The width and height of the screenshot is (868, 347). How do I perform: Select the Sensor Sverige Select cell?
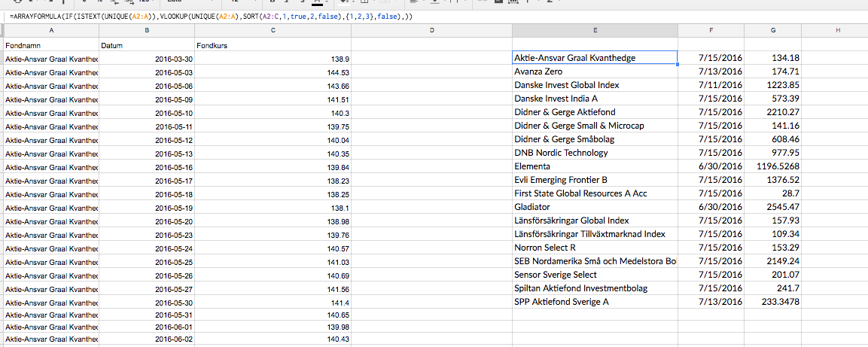pyautogui.click(x=595, y=275)
